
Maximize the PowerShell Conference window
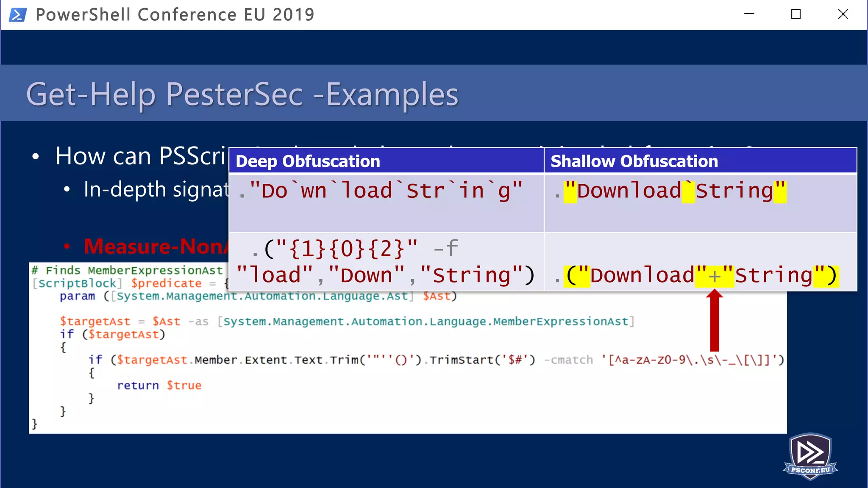[796, 14]
